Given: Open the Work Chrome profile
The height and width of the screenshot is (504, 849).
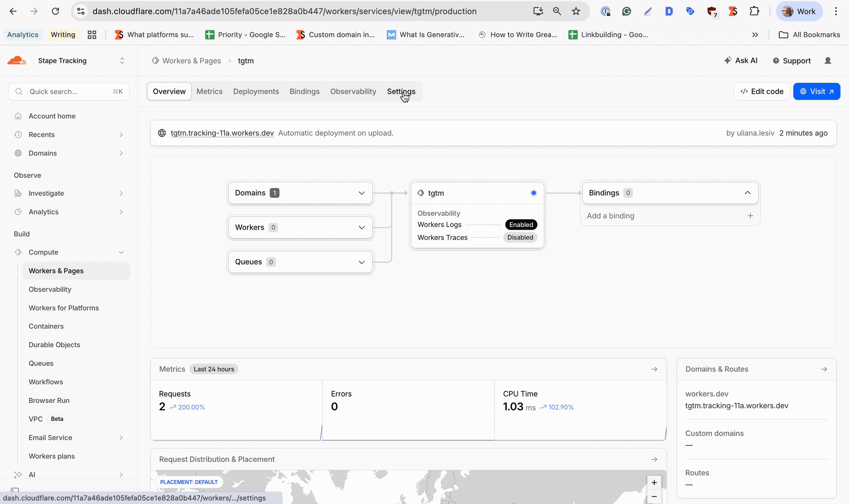Looking at the screenshot, I should coord(799,11).
